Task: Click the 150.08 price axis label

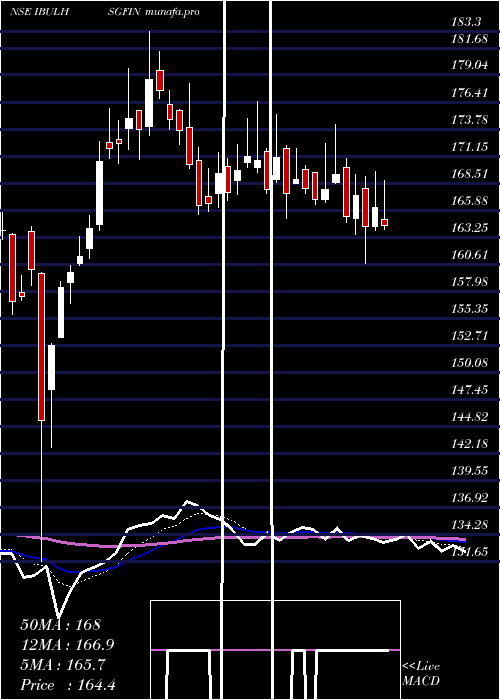Action: [x=469, y=362]
